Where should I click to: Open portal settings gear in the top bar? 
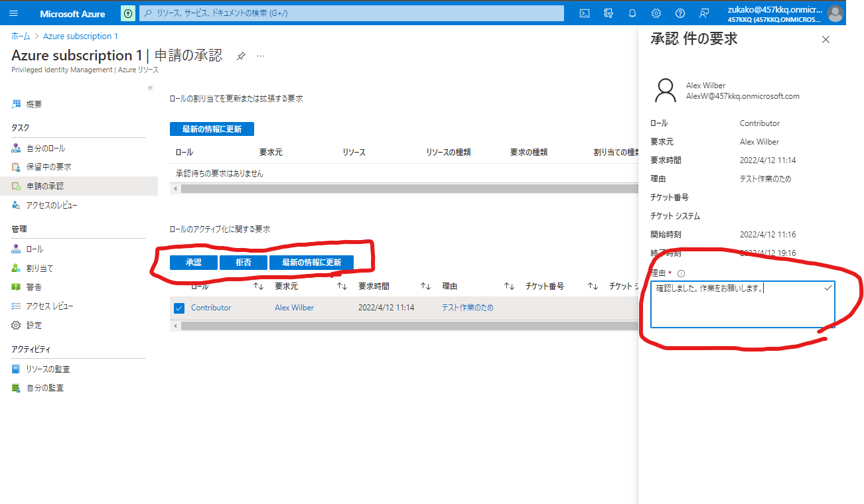click(x=656, y=13)
